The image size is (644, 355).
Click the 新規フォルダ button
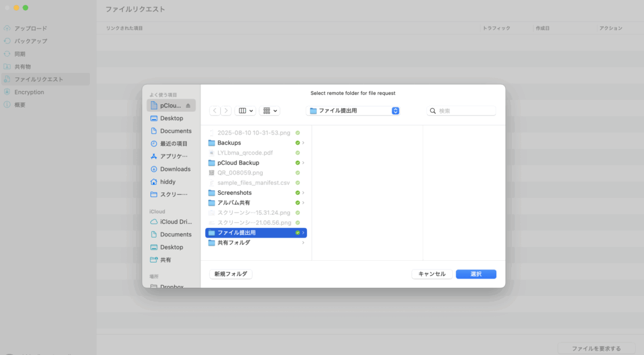point(231,274)
